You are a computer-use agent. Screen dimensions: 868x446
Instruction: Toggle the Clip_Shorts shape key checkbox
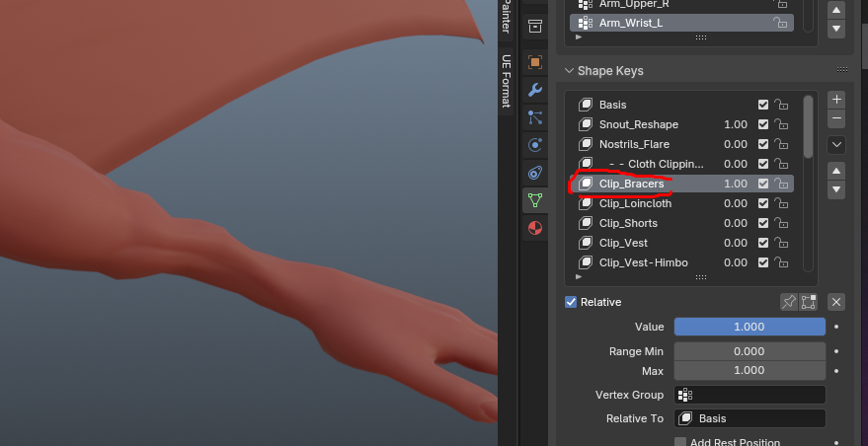click(x=763, y=223)
